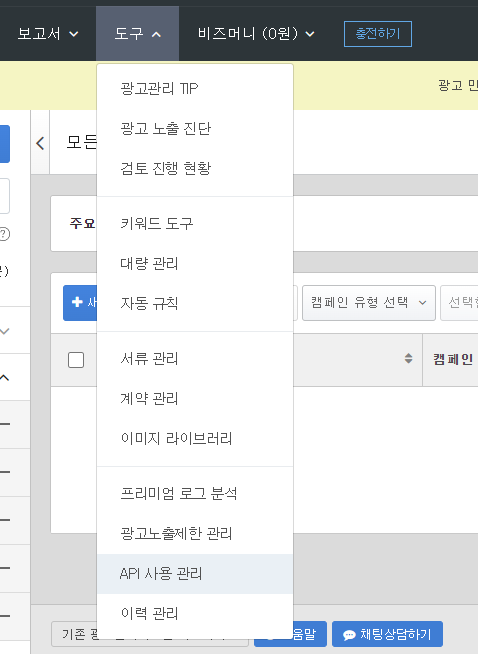The width and height of the screenshot is (478, 654).
Task: Open 이미지 라이브러리 menu item
Action: tap(195, 438)
